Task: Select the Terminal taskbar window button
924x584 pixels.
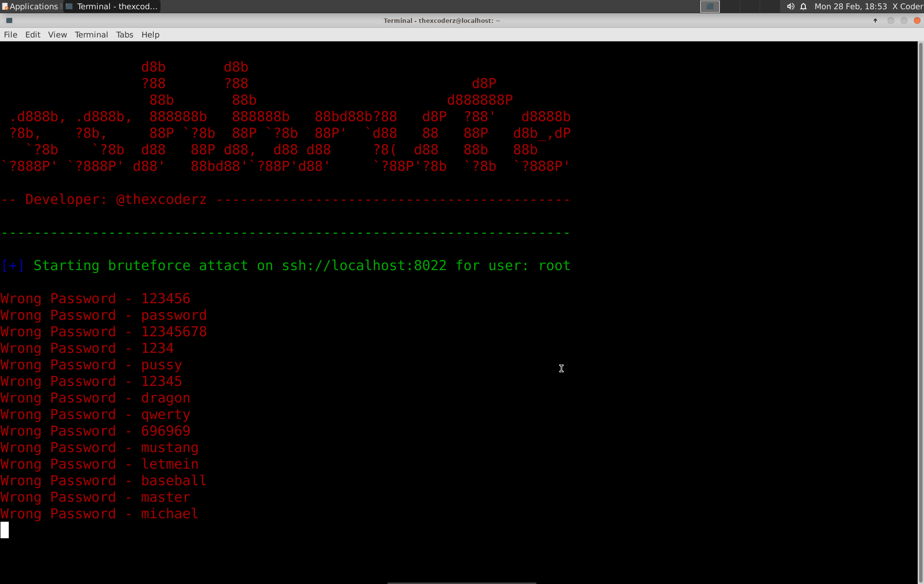Action: (112, 6)
